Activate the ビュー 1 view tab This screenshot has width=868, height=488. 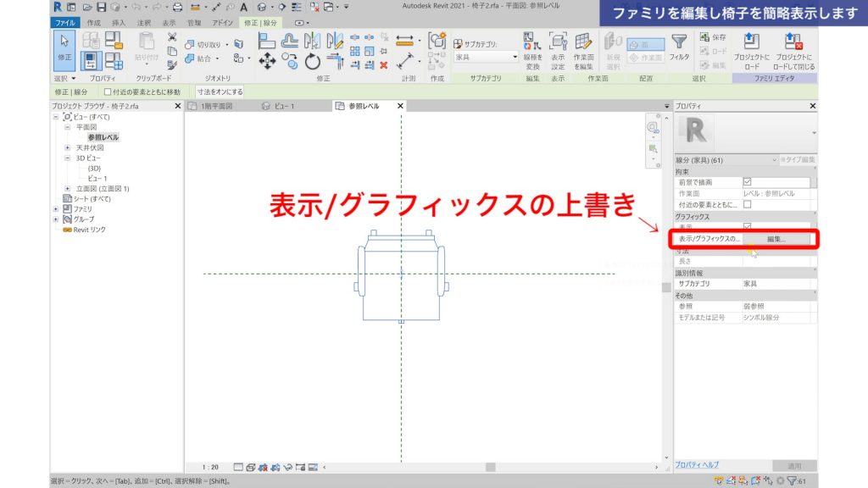(x=281, y=106)
